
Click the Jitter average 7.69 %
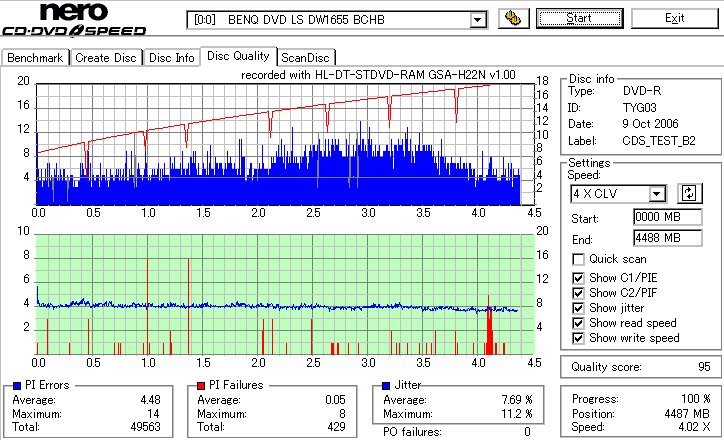click(x=517, y=400)
